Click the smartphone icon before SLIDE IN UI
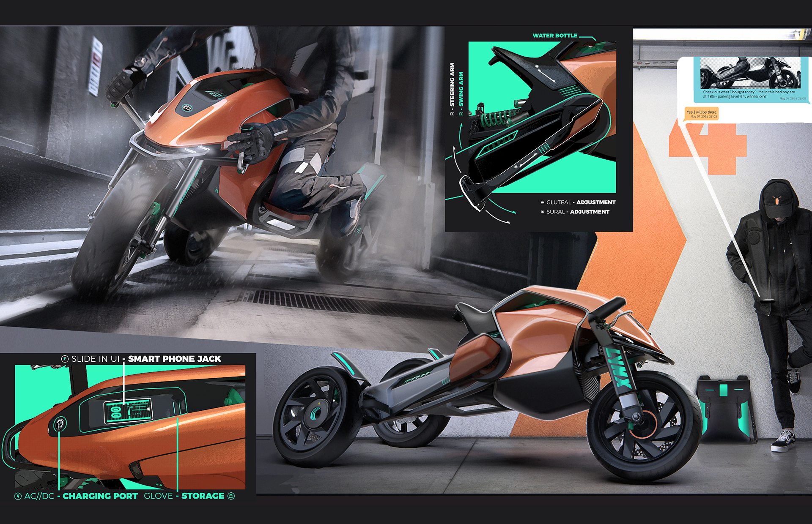Viewport: 812px width, 524px height. pos(65,359)
